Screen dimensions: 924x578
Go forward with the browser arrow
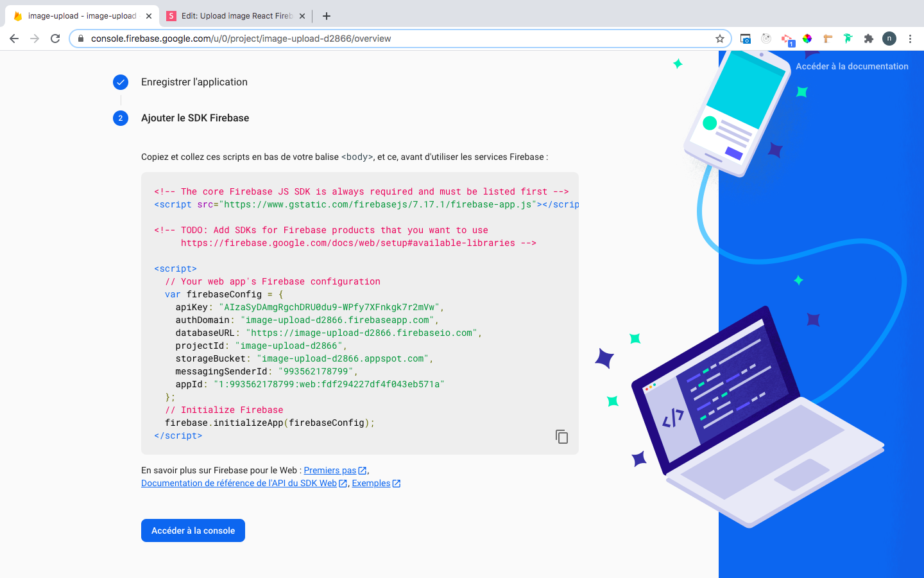click(x=35, y=39)
